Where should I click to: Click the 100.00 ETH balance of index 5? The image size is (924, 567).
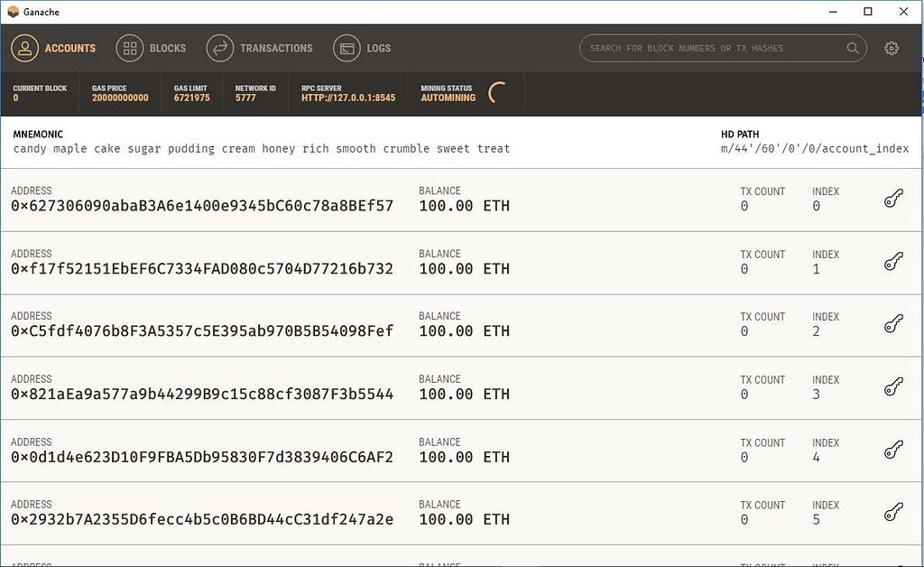pos(465,520)
